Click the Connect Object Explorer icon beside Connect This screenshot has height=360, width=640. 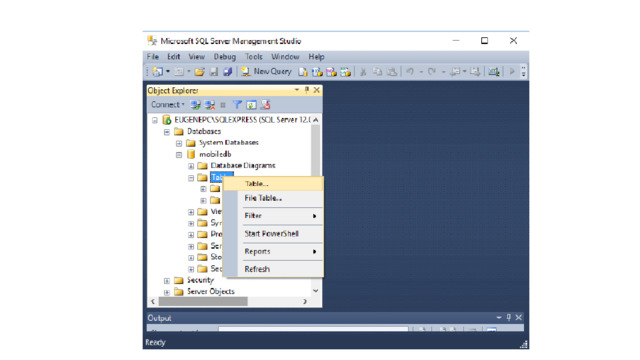click(x=196, y=105)
